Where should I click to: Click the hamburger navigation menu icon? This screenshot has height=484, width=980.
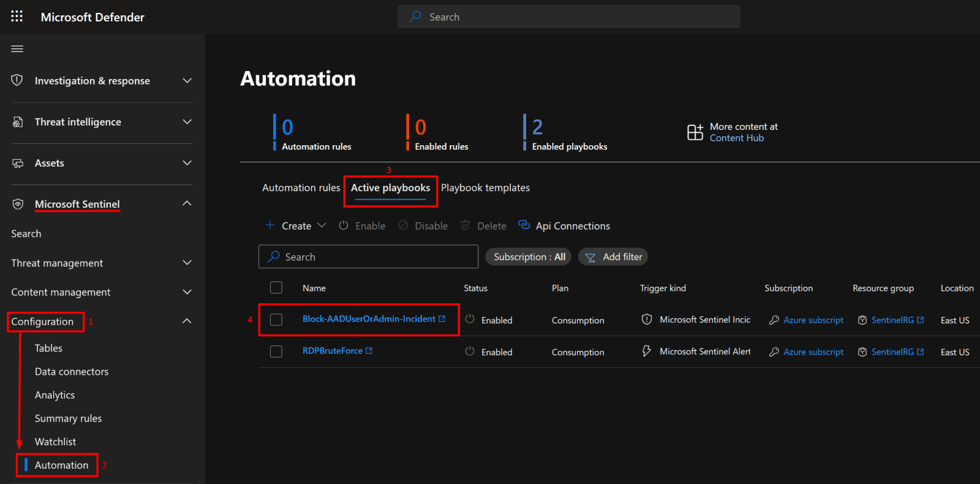[17, 49]
